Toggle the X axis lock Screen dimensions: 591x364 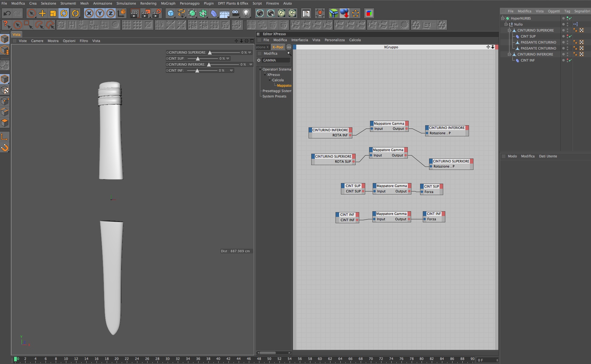click(89, 13)
